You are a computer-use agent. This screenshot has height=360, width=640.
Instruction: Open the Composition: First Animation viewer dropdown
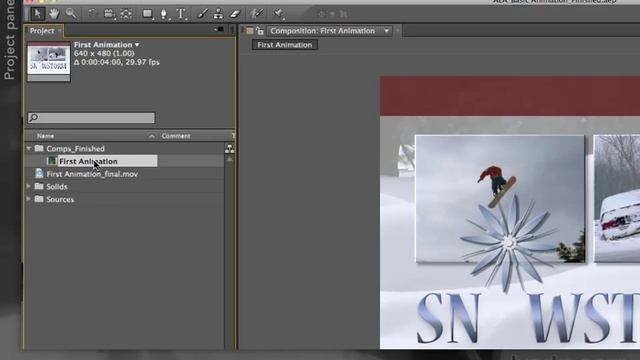[386, 31]
